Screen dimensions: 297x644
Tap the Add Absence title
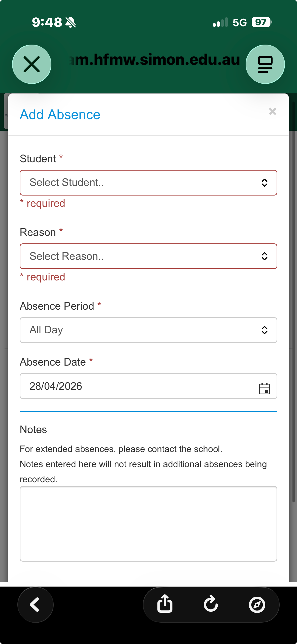tap(60, 115)
